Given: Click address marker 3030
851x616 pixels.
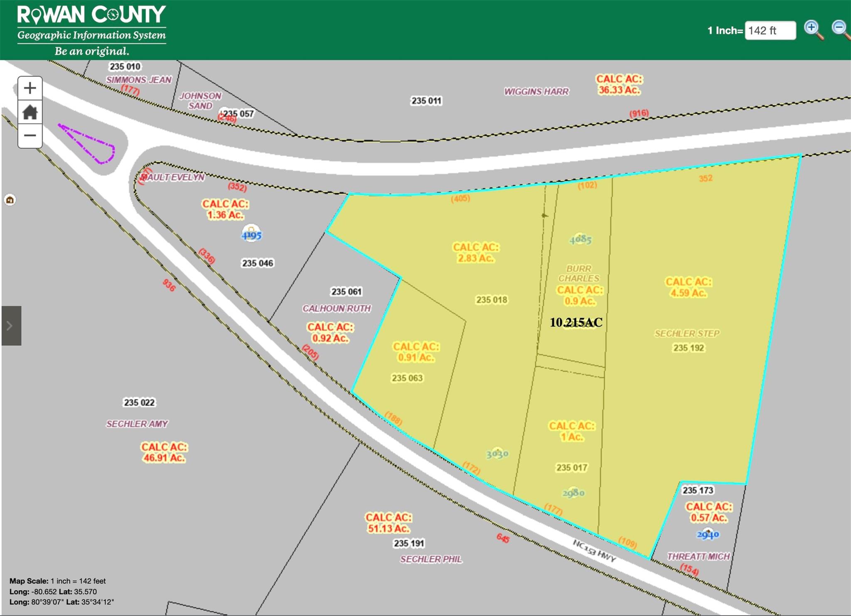Looking at the screenshot, I should [497, 454].
